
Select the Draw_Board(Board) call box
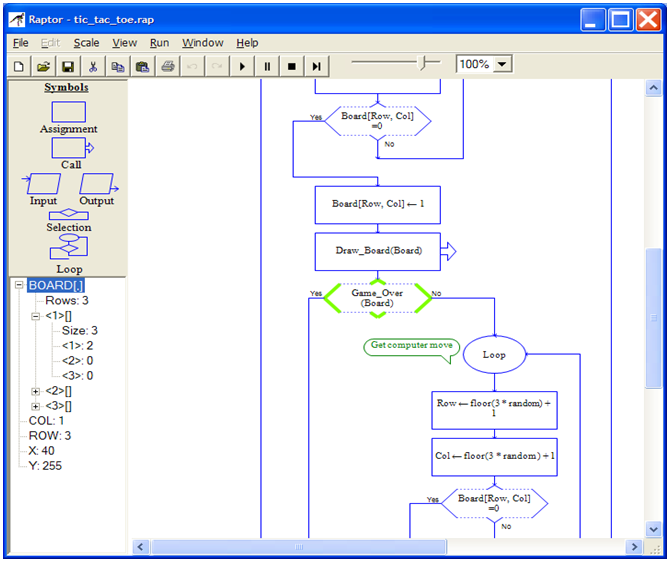pyautogui.click(x=377, y=251)
